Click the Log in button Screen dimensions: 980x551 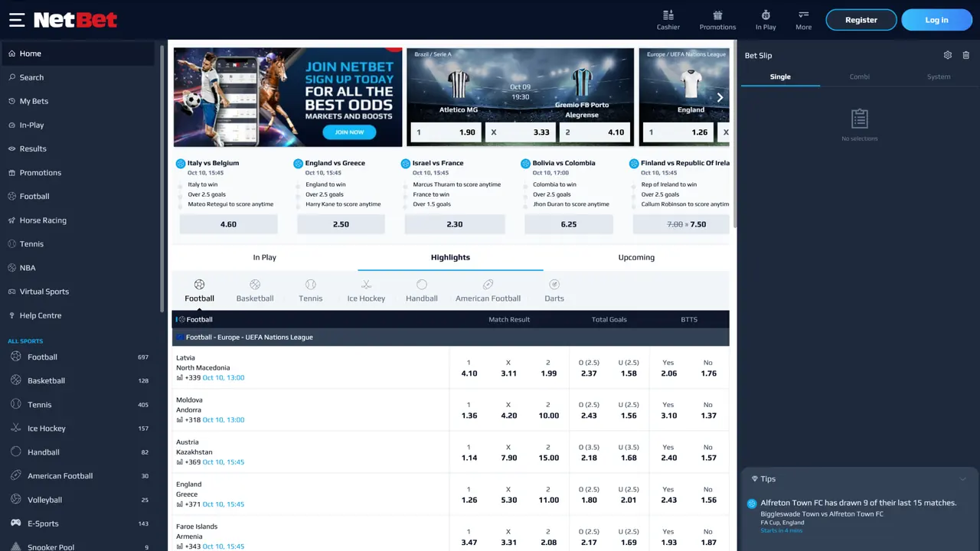(936, 20)
